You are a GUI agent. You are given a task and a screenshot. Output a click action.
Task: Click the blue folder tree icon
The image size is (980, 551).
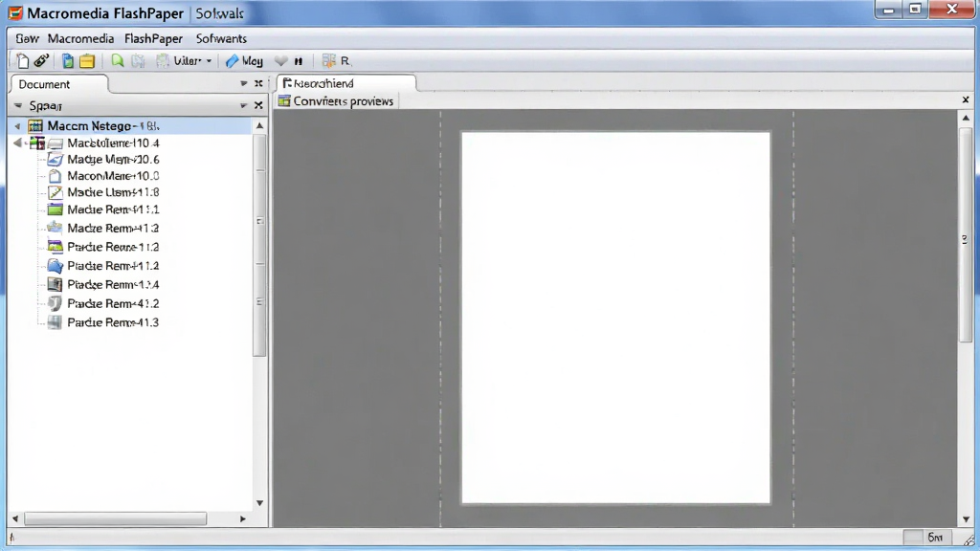(55, 266)
